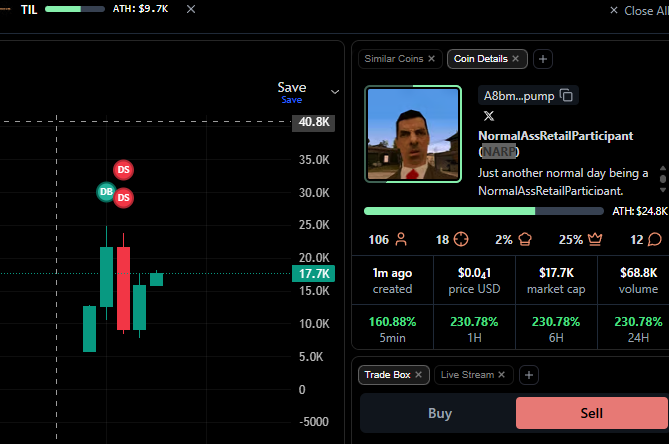The height and width of the screenshot is (444, 669).
Task: Click the green DB buy marker on chart
Action: (x=106, y=192)
